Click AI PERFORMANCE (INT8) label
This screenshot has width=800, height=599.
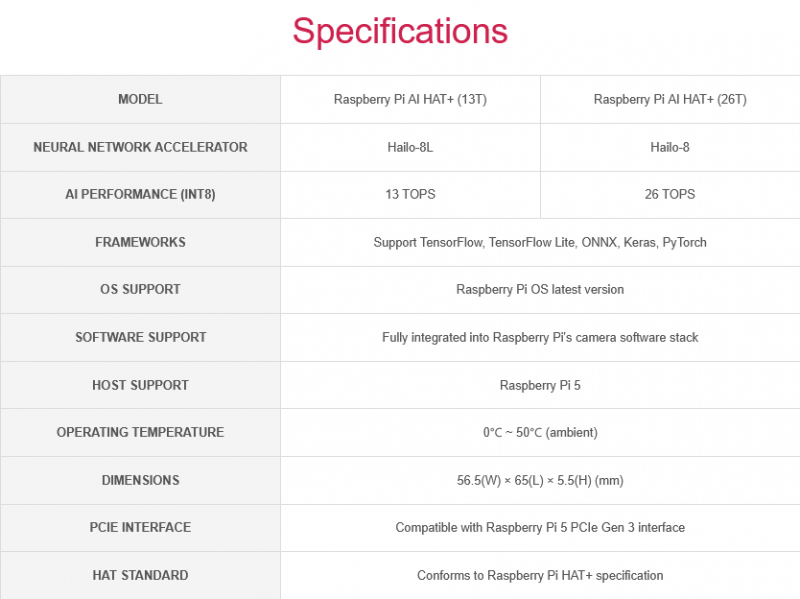(x=140, y=194)
